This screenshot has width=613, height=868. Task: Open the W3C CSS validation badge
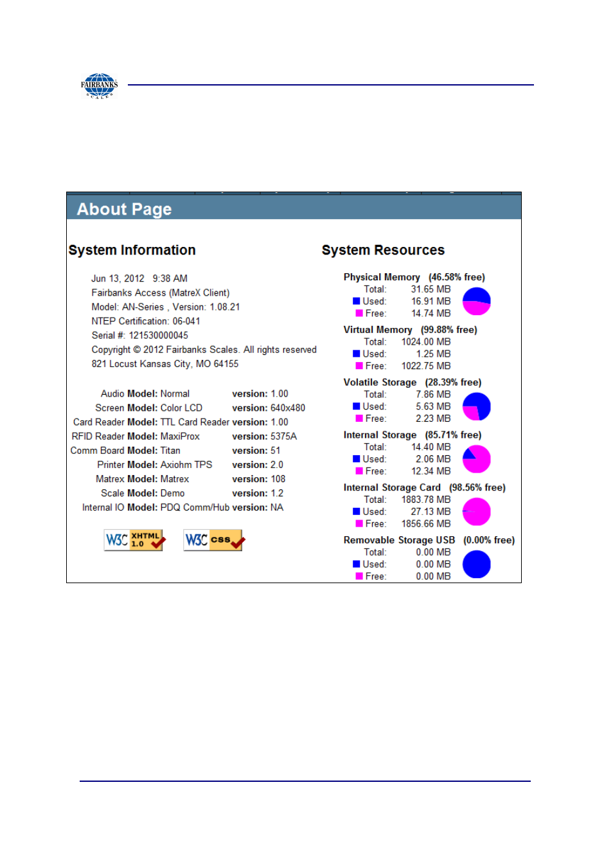215,540
